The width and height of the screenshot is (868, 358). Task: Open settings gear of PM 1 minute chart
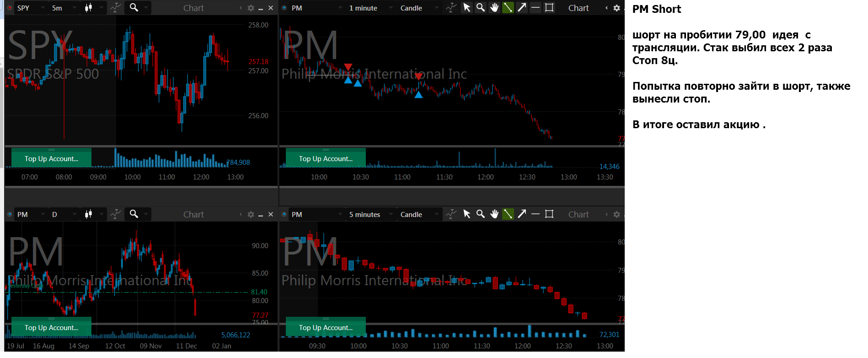pyautogui.click(x=616, y=8)
